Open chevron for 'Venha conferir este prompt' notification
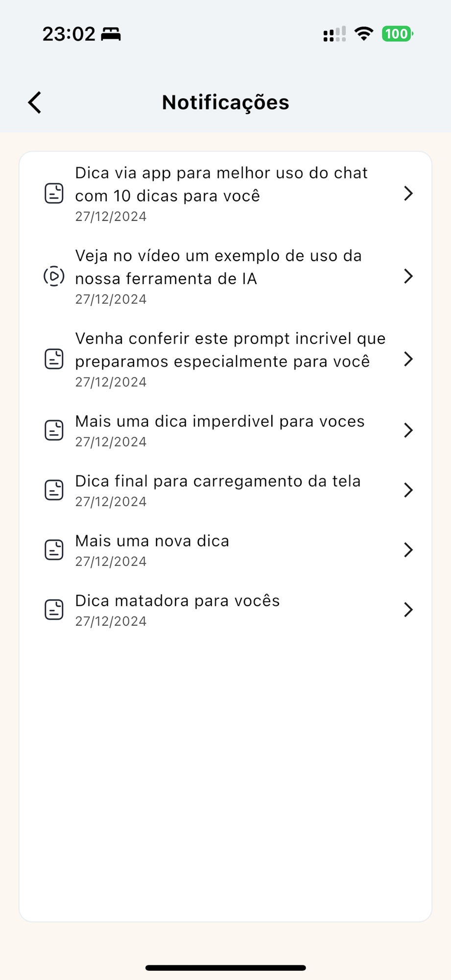 click(408, 359)
